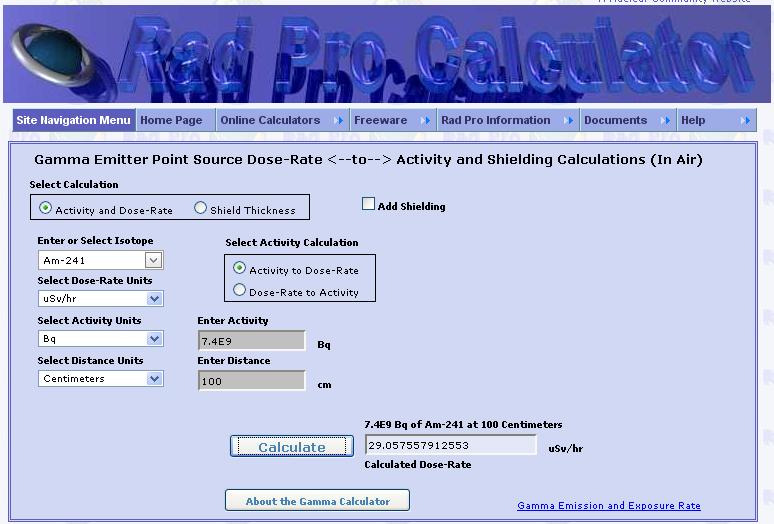Click the Calculate button
Image resolution: width=774 pixels, height=524 pixels.
point(292,447)
